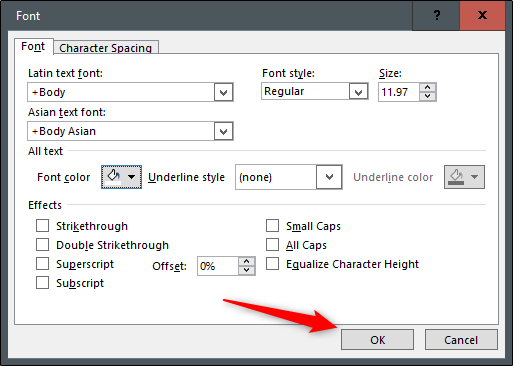
Task: Enable the Strikethrough checkbox
Action: click(42, 226)
